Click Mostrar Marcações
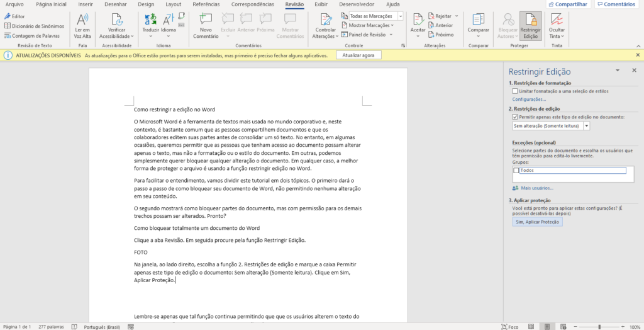 (367, 26)
